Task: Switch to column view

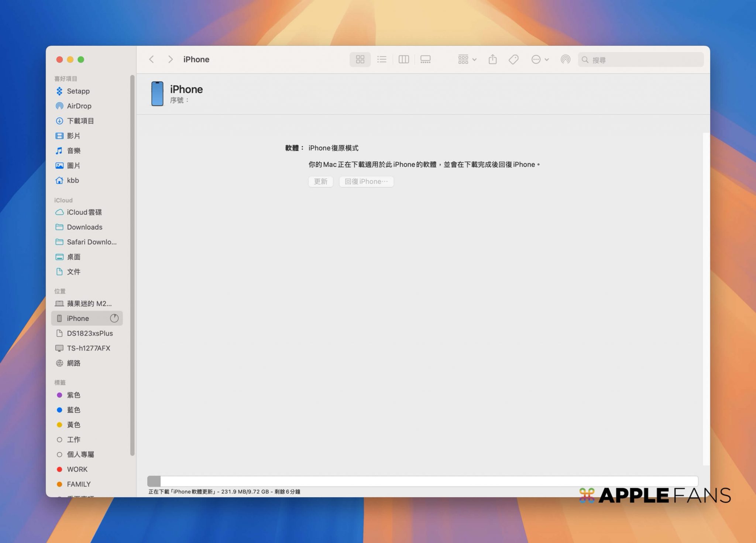Action: pos(403,59)
